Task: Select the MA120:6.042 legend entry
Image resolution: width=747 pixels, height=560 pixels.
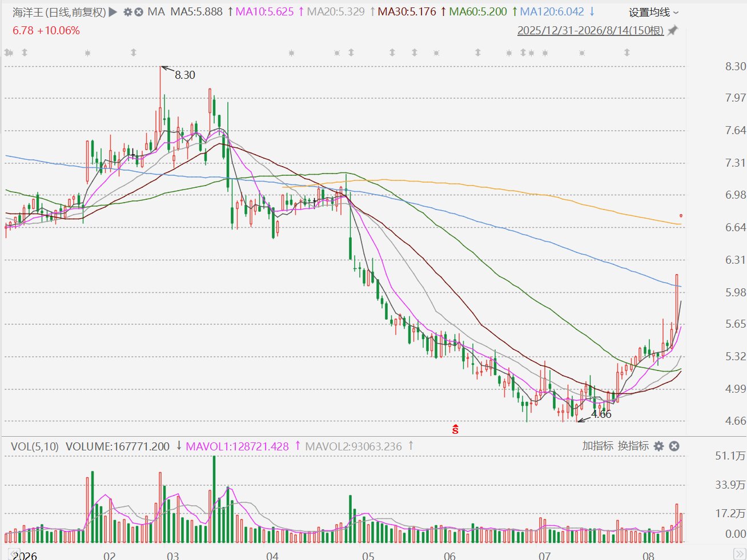Action: (x=552, y=11)
